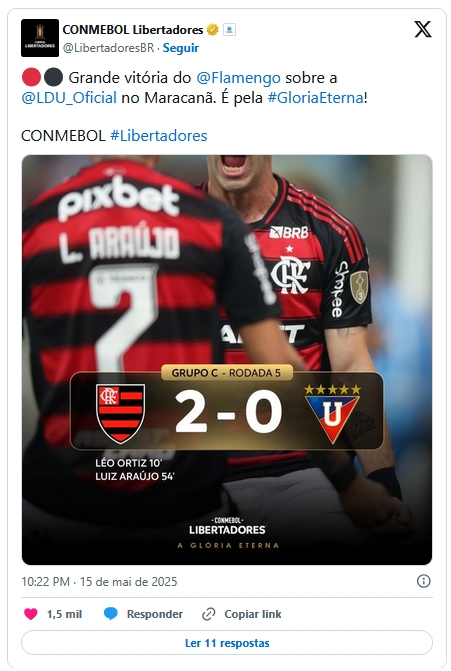This screenshot has width=451, height=671.
Task: Open the #Libertadores hashtag
Action: point(159,136)
